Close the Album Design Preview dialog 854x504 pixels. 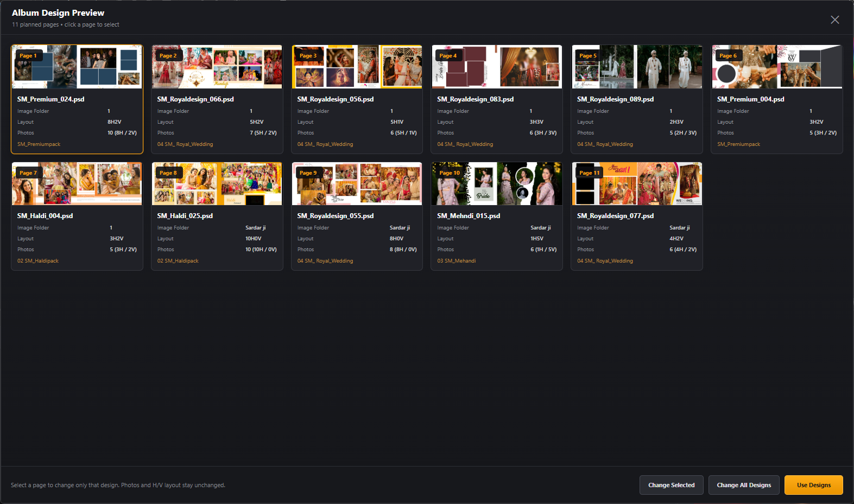(x=834, y=20)
